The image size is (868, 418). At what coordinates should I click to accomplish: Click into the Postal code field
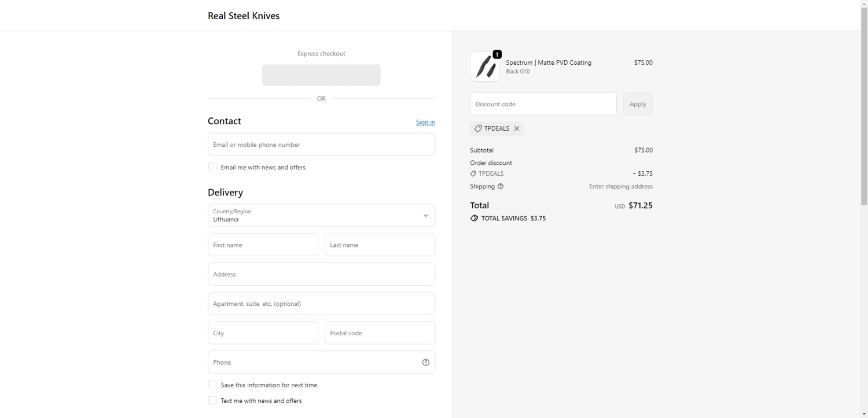[x=380, y=333]
